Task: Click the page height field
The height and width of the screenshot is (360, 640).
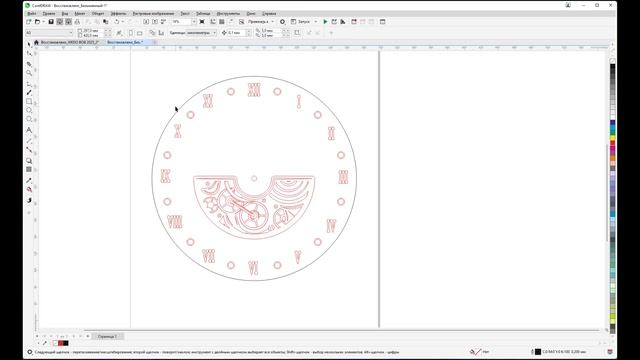Action: [93, 35]
